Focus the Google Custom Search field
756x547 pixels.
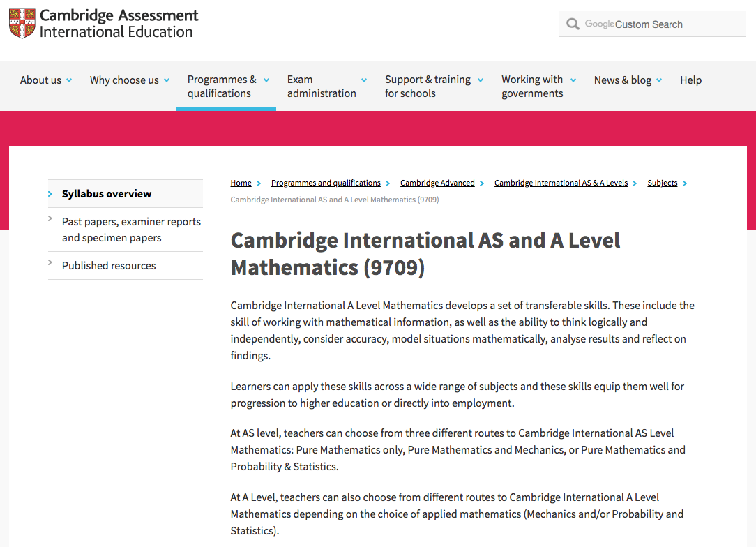pyautogui.click(x=652, y=24)
